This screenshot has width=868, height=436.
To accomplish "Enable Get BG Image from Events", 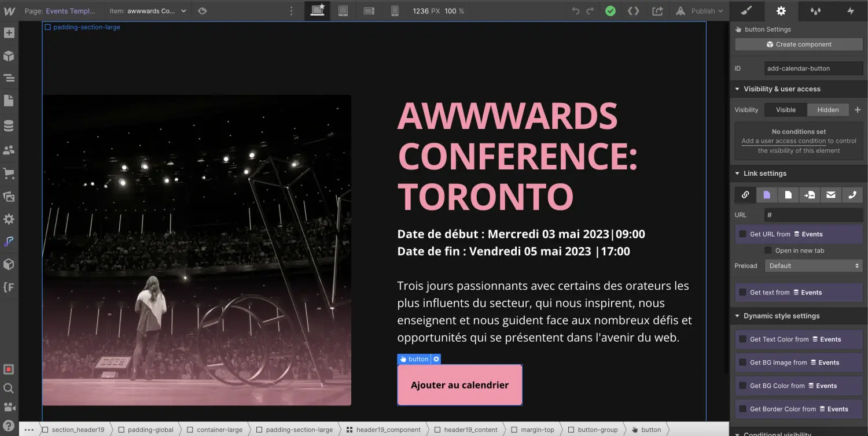I will (x=742, y=363).
